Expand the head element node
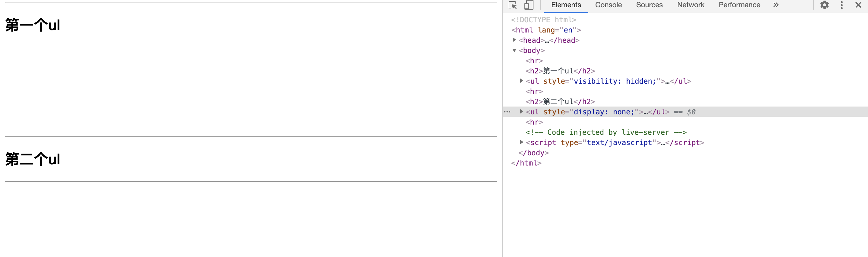 tap(514, 40)
